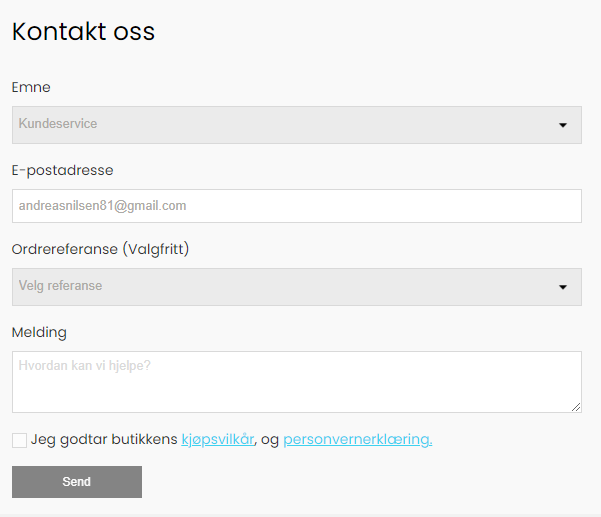Click the Kontakt oss heading
601x517 pixels.
coord(83,31)
